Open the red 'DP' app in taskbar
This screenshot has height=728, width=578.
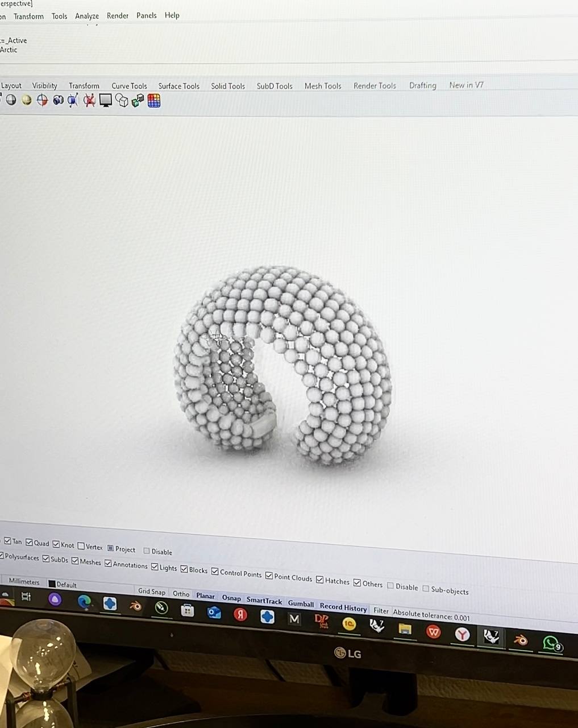point(322,621)
